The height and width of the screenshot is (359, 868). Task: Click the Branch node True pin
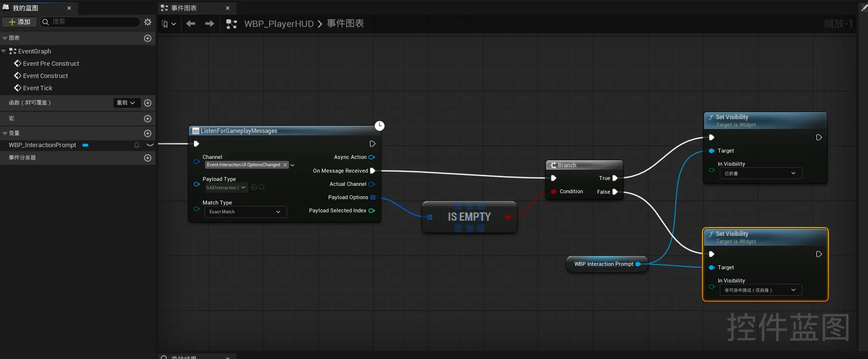click(x=615, y=178)
